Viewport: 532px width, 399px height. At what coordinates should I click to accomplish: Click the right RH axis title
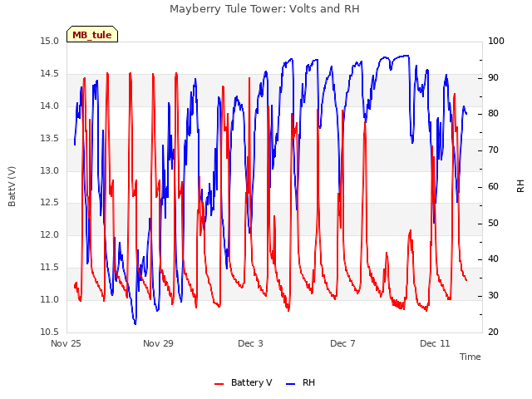pos(520,186)
